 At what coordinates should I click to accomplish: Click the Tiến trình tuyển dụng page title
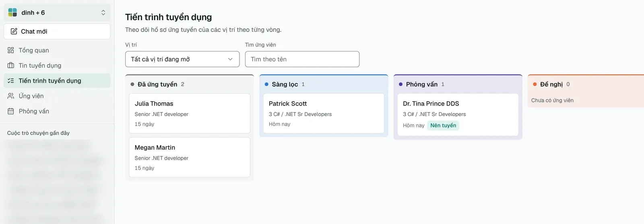tap(168, 17)
